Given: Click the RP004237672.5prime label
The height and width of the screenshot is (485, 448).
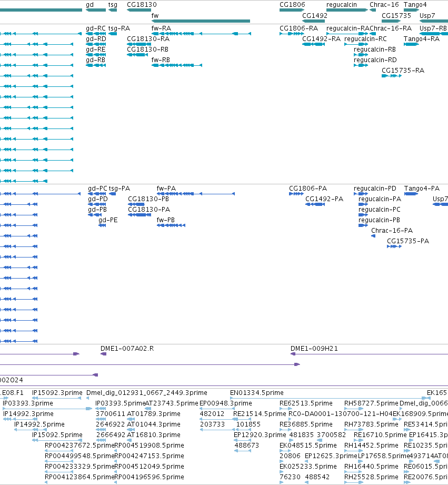Looking at the screenshot, I should 79,446.
